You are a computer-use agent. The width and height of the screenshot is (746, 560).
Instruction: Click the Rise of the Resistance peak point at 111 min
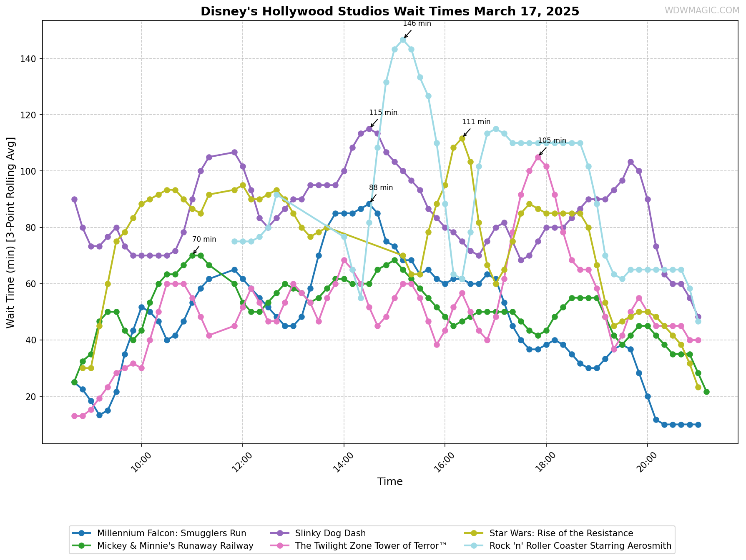coord(462,138)
